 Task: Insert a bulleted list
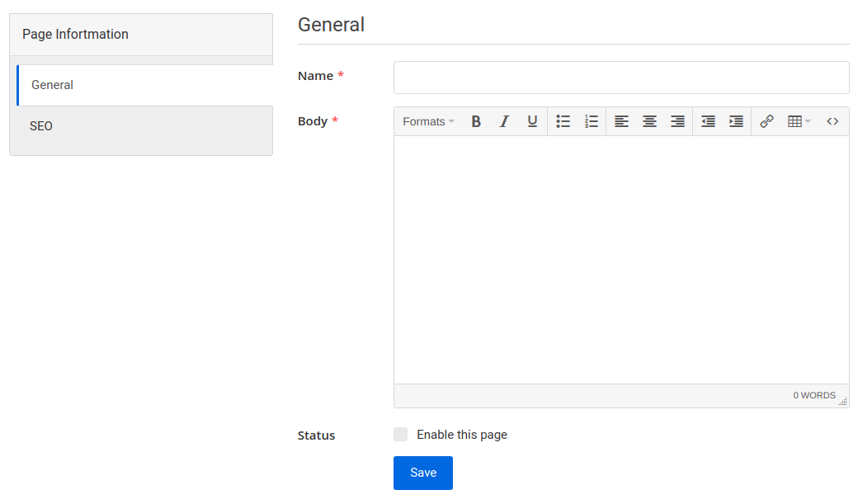(563, 121)
